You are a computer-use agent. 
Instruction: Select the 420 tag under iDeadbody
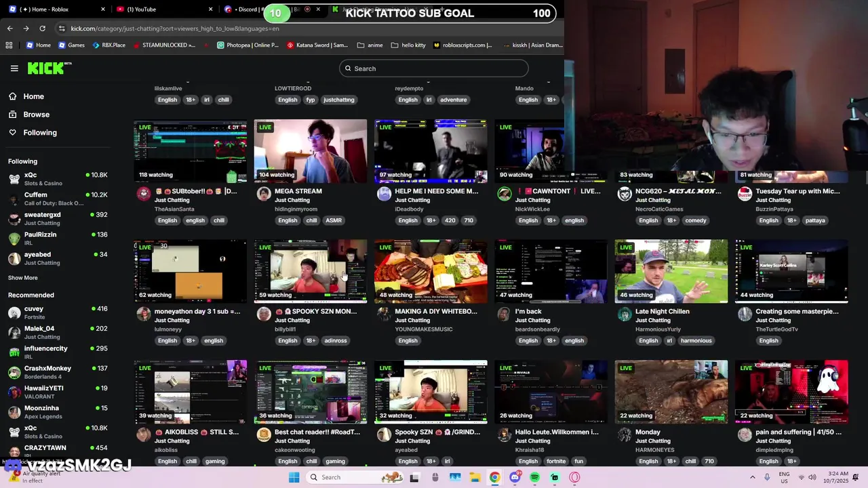click(x=450, y=220)
